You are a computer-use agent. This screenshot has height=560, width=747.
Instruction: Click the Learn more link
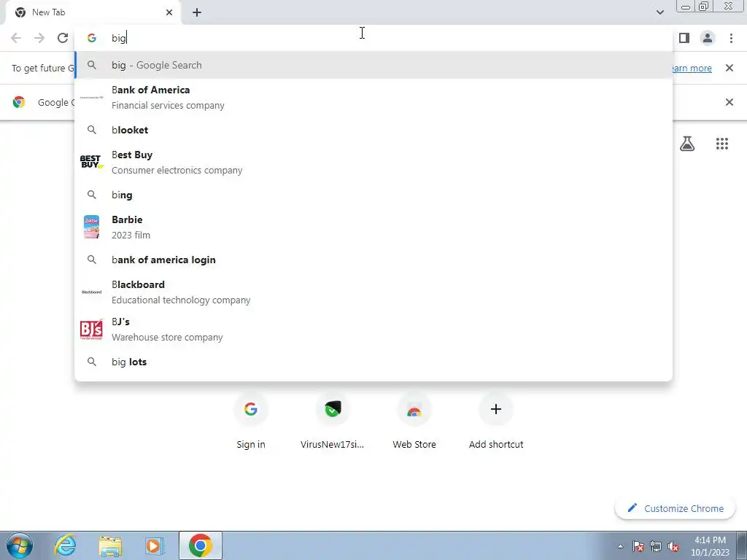pos(692,68)
